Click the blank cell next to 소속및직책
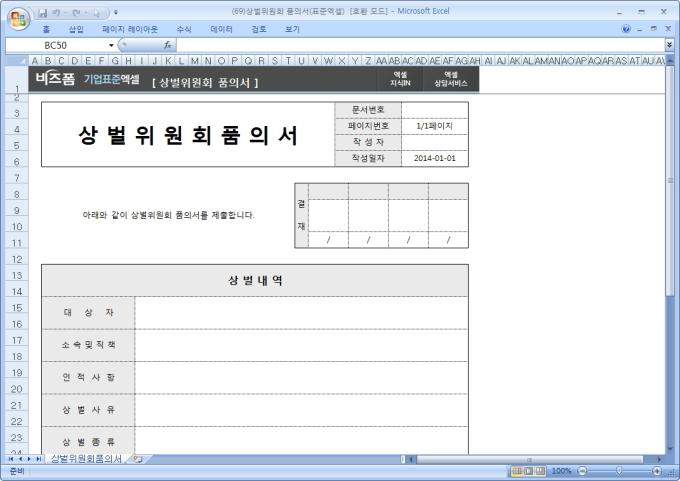Image resolution: width=680 pixels, height=481 pixels. tap(301, 345)
